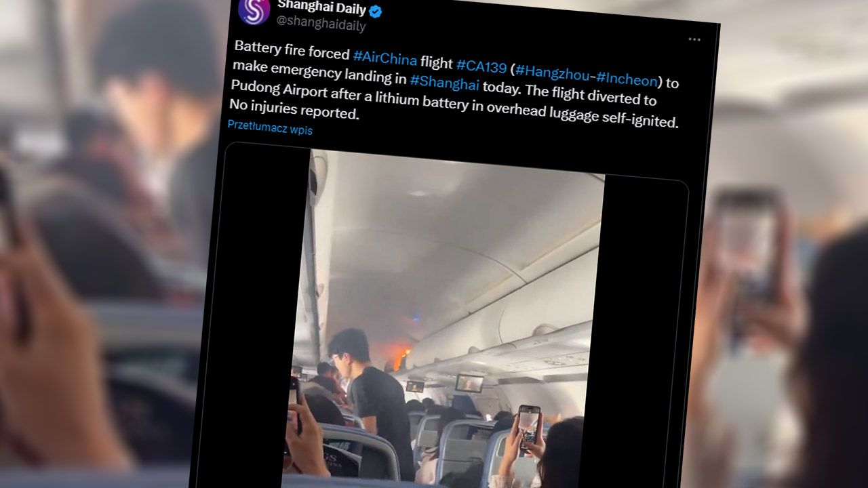Screen dimensions: 868x488
Task: Open the Shanghai Daily profile avatar
Action: click(x=254, y=10)
